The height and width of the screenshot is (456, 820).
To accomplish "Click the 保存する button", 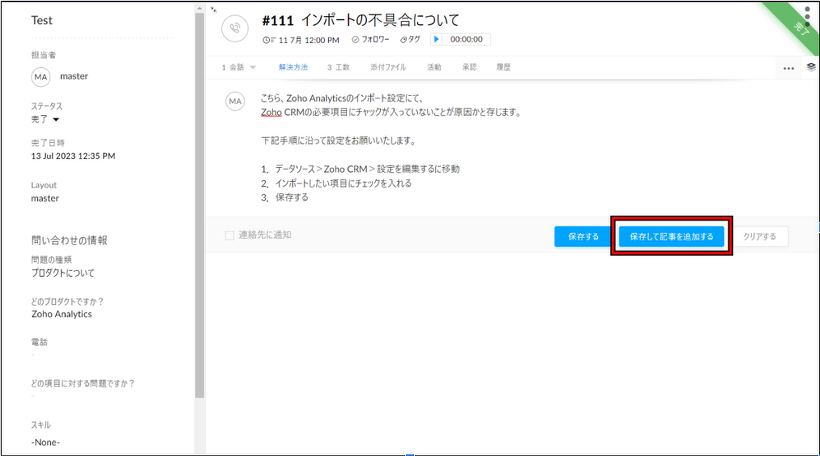I will (x=583, y=237).
